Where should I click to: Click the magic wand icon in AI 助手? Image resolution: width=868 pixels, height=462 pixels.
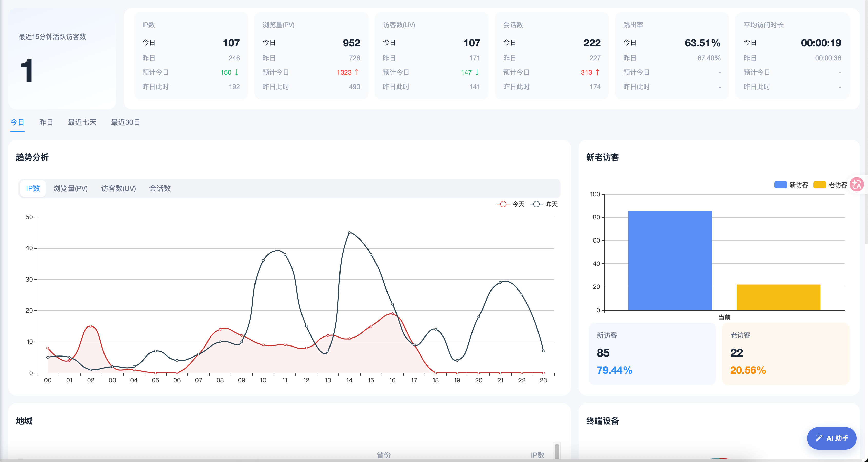click(819, 438)
